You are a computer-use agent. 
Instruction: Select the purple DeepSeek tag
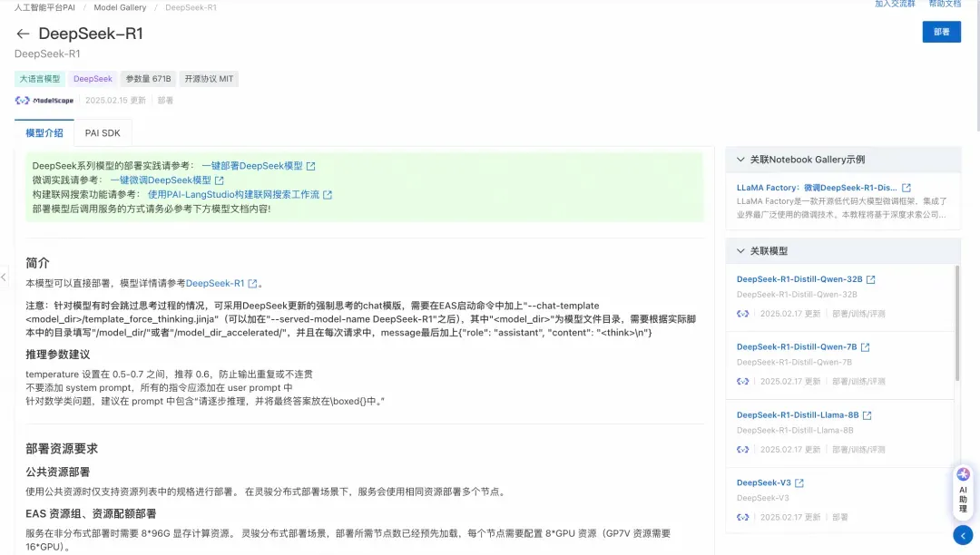point(93,79)
